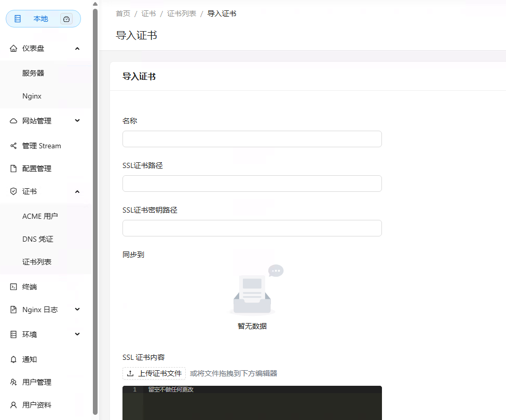Click the log file icon beside Nginx 日志
This screenshot has height=420, width=506.
click(13, 309)
